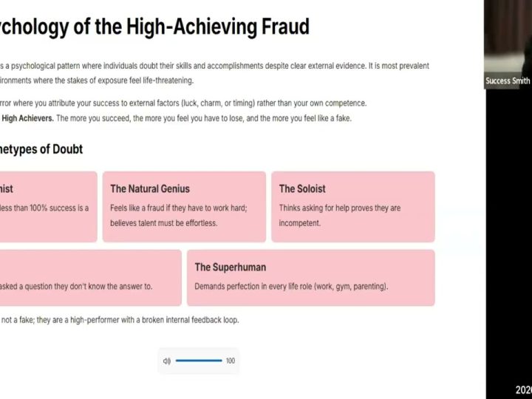
Task: Click the date text in bottom-right corner
Action: click(x=523, y=389)
